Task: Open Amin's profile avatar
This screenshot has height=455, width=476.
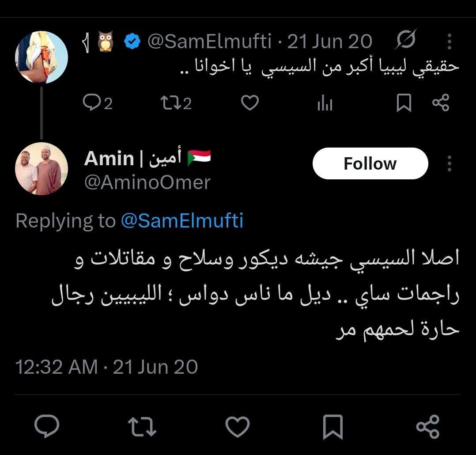Action: [x=42, y=168]
